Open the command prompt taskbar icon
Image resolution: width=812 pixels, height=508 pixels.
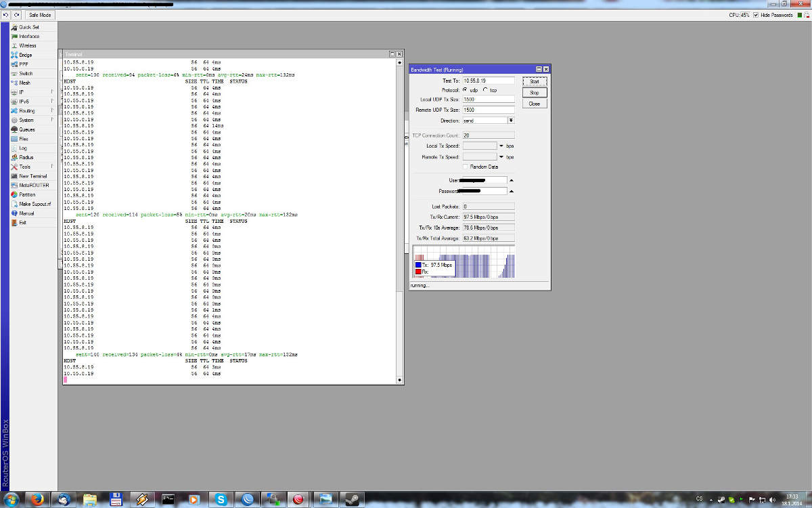point(168,500)
